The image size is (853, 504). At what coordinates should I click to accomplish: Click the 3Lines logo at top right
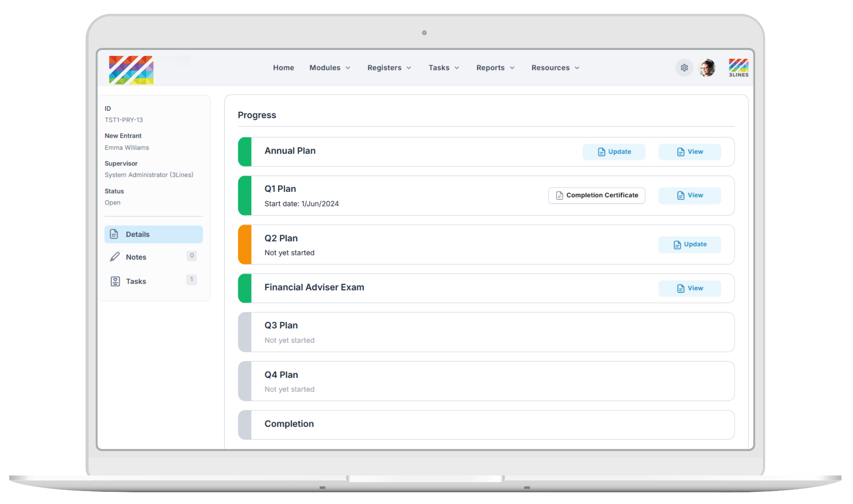(738, 68)
